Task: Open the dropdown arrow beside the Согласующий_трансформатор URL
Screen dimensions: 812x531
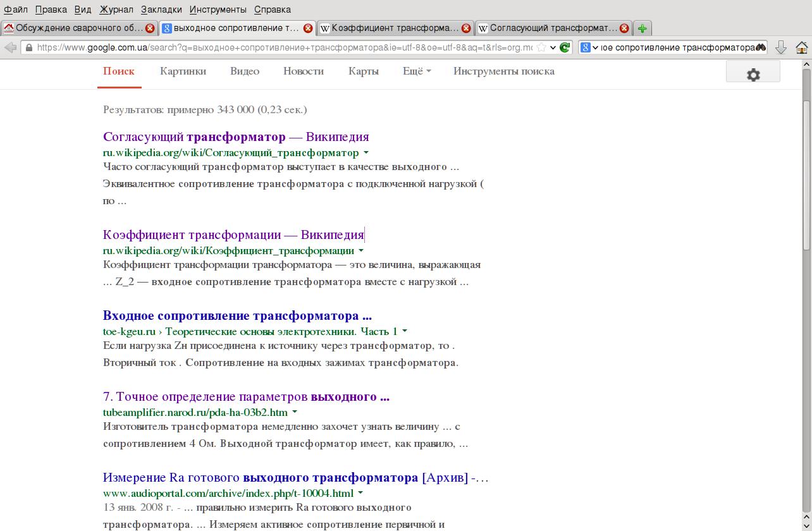Action: click(x=366, y=153)
